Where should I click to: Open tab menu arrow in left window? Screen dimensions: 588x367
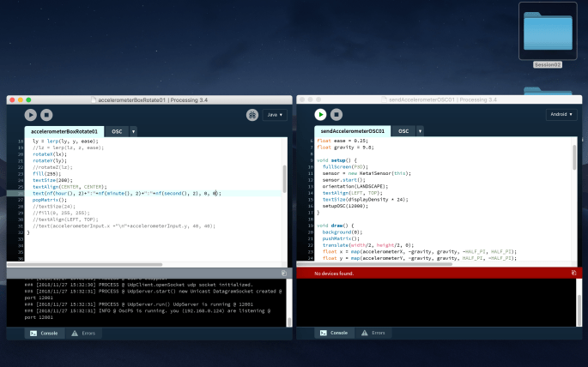tap(133, 131)
